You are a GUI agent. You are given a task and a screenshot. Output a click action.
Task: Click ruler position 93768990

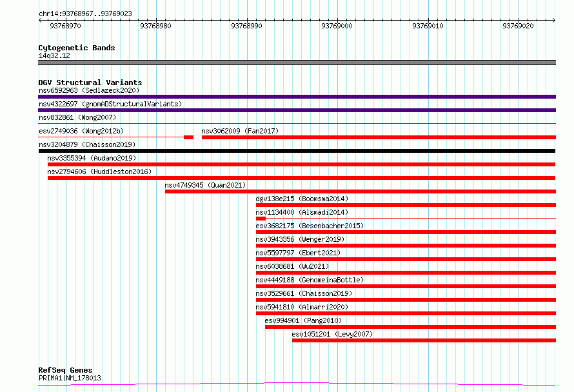click(x=246, y=26)
